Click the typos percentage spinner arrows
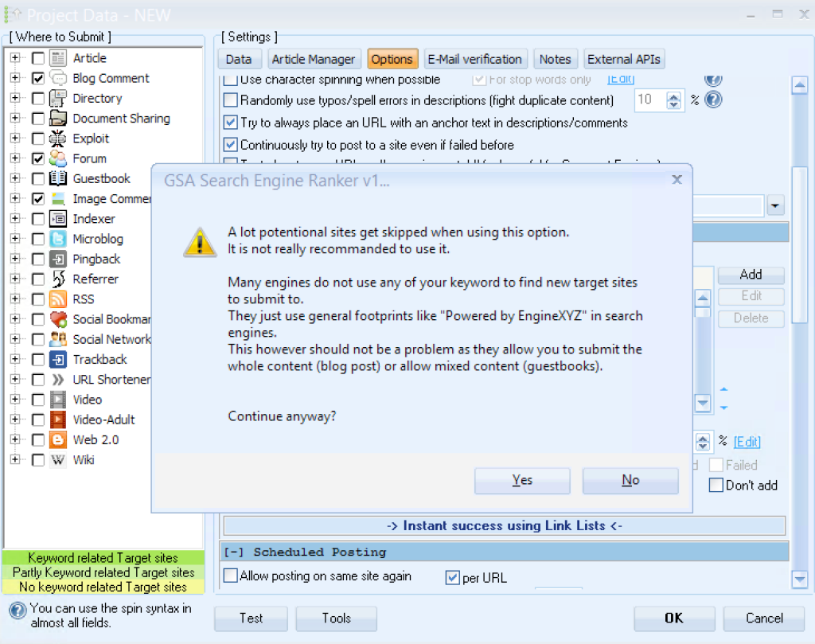The image size is (815, 644). click(673, 100)
